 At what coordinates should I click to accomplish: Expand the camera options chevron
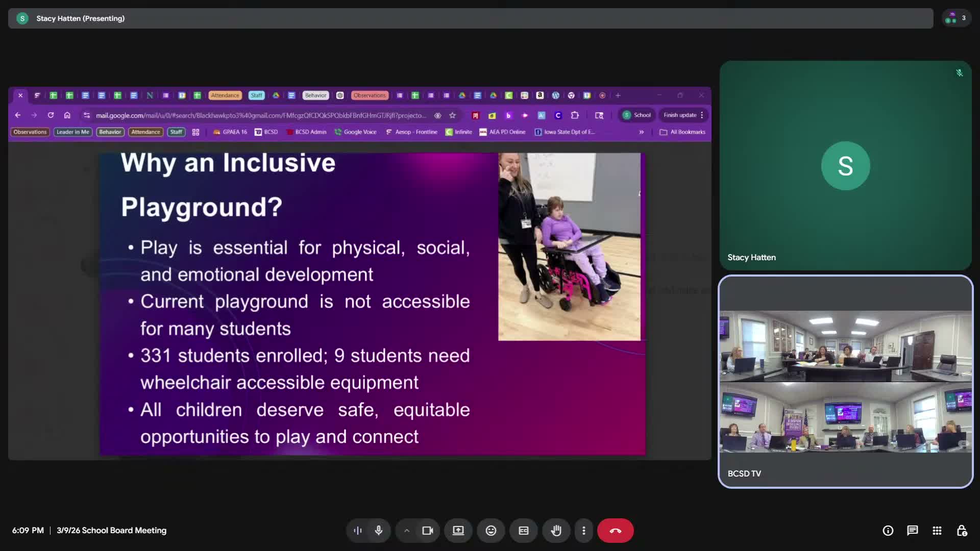pyautogui.click(x=406, y=530)
